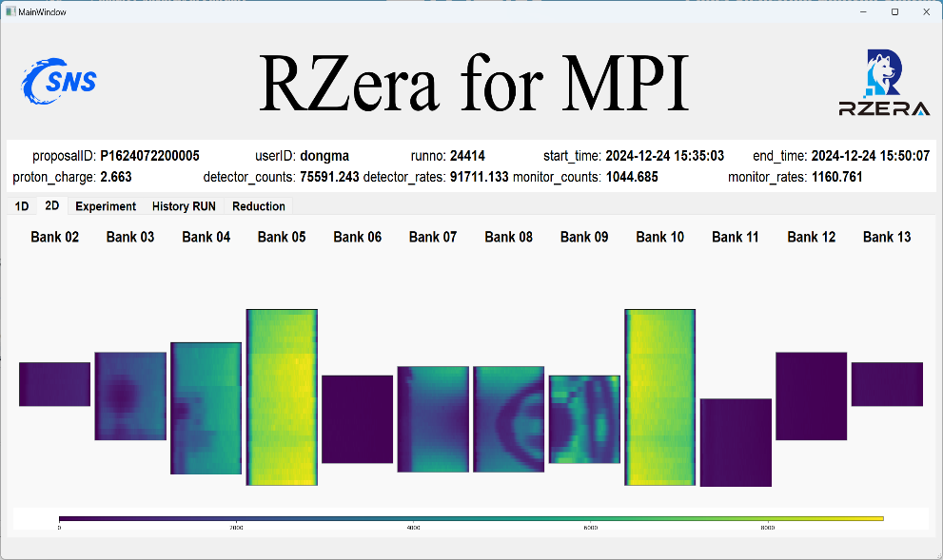The width and height of the screenshot is (943, 560).
Task: Click the RZERA dog logo
Action: click(884, 84)
